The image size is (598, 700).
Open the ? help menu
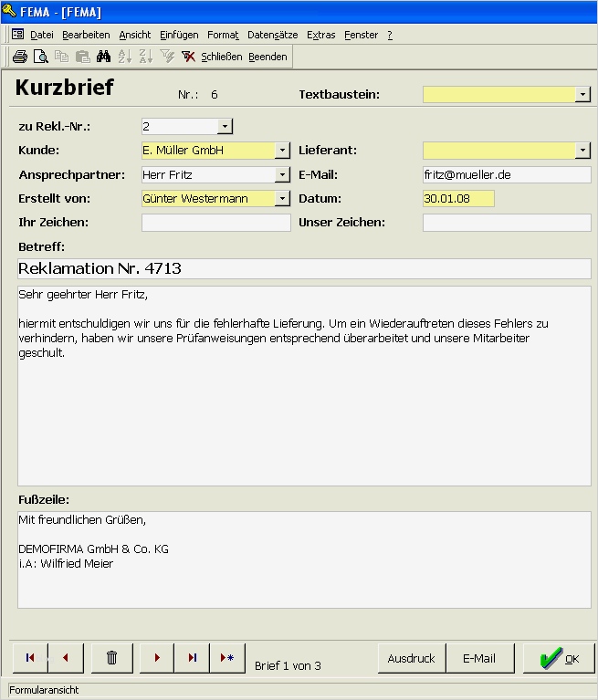click(390, 35)
